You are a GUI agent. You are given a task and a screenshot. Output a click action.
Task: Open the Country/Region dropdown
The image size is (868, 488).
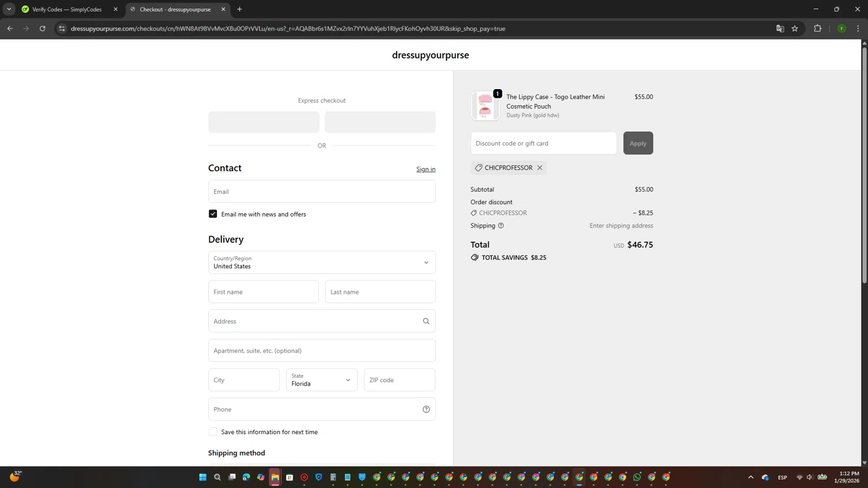322,263
